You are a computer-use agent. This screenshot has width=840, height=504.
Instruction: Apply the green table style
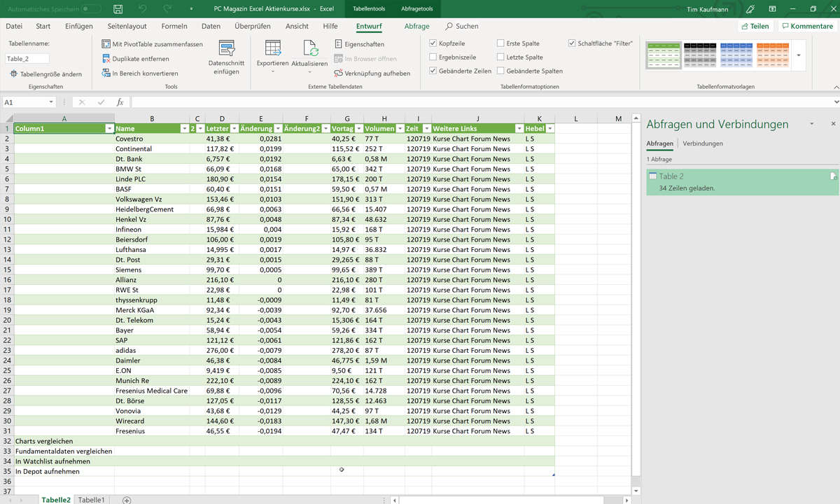pyautogui.click(x=663, y=55)
